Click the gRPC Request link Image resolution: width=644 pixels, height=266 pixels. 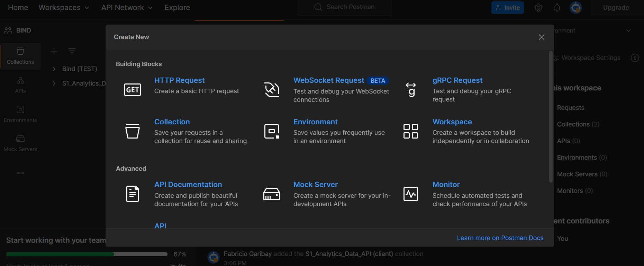coord(457,80)
